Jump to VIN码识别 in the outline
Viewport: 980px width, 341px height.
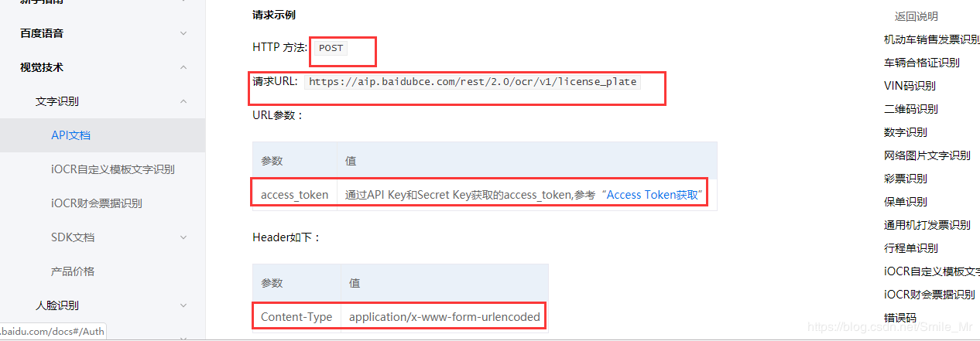click(910, 86)
